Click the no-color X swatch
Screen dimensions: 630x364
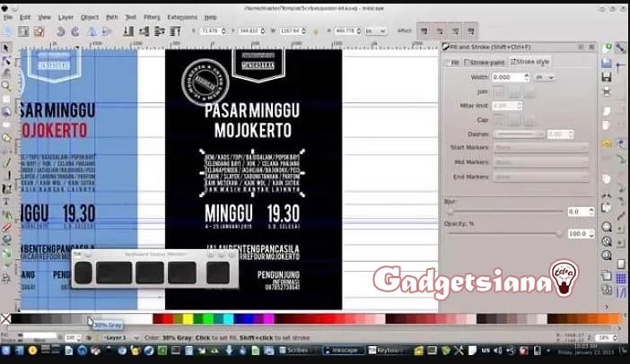[5, 318]
